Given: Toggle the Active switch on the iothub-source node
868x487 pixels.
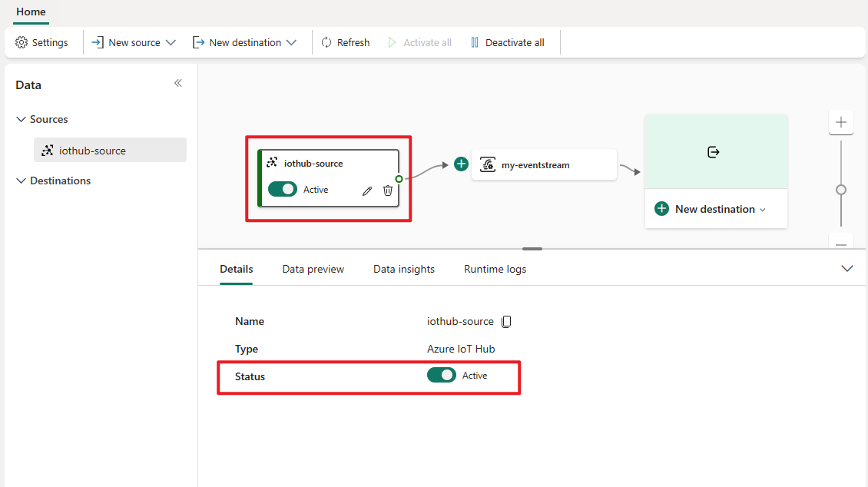Looking at the screenshot, I should pos(283,189).
